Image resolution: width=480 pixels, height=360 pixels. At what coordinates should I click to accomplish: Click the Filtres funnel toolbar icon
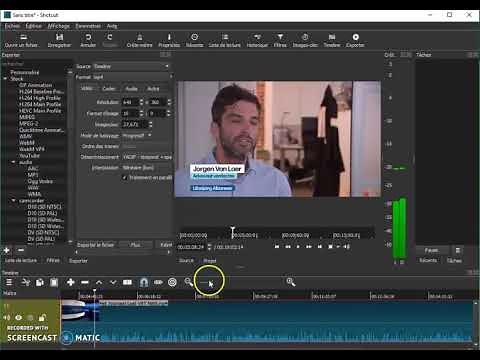tap(280, 37)
